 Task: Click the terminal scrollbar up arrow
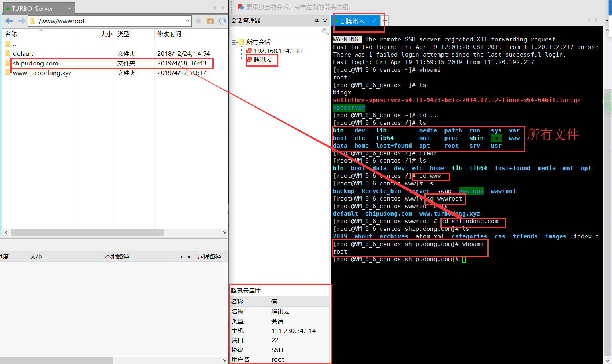click(x=607, y=30)
